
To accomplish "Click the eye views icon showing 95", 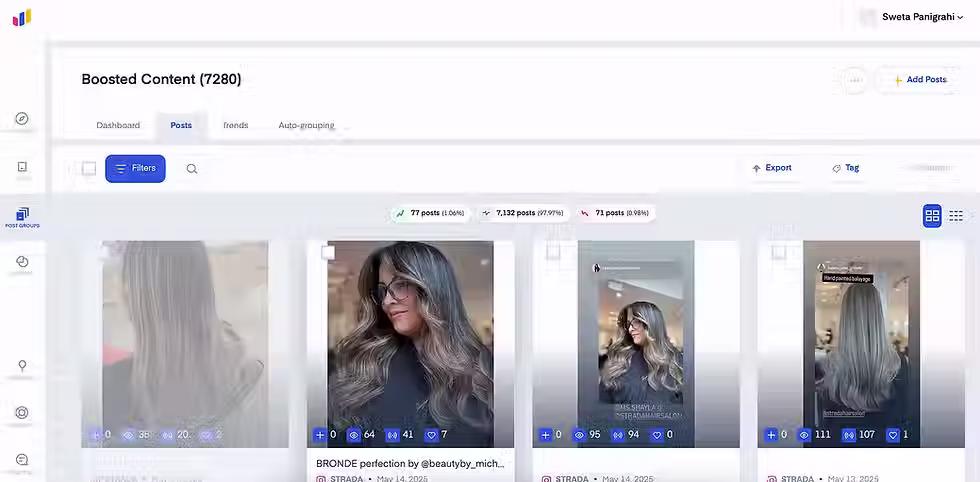I will (579, 434).
